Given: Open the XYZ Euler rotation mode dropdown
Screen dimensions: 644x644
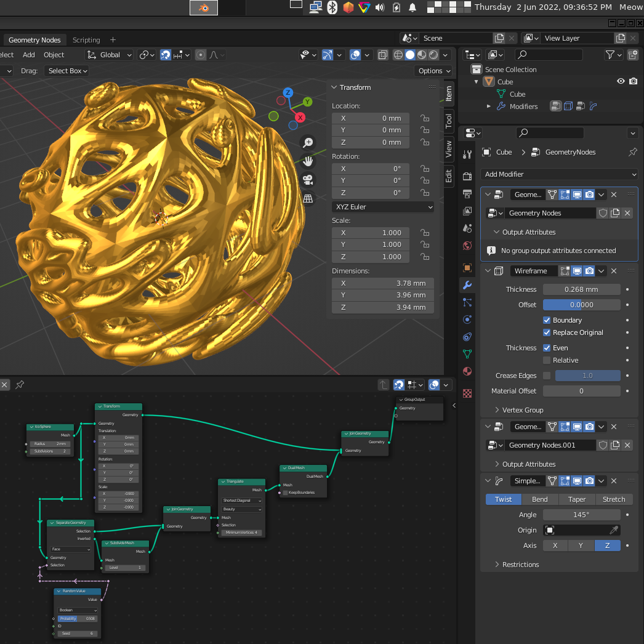Looking at the screenshot, I should point(383,207).
